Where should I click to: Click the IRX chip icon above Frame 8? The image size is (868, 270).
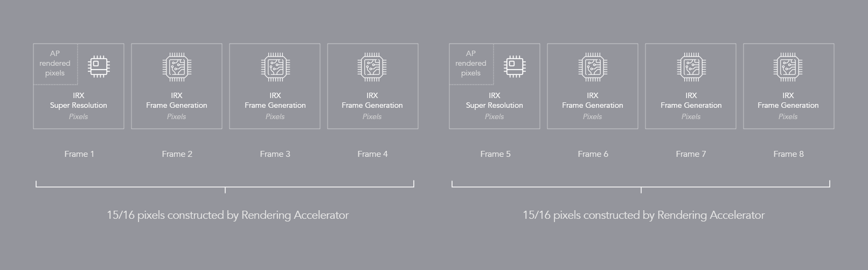coord(788,67)
